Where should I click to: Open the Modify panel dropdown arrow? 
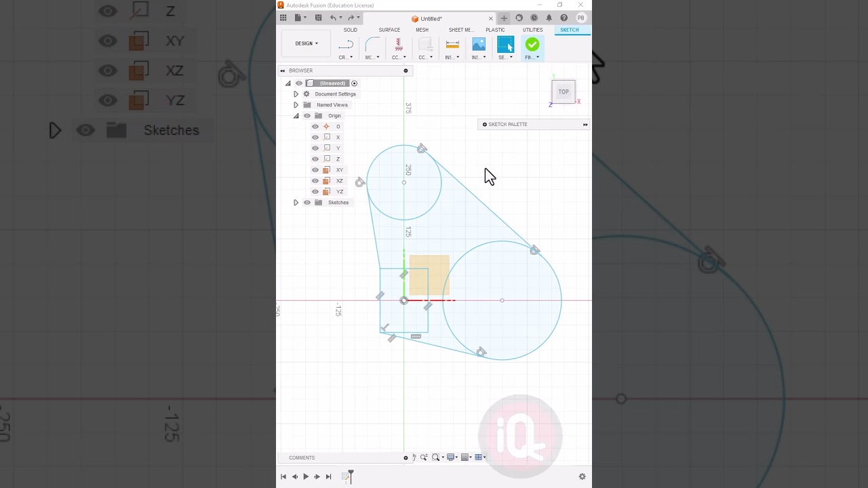coord(378,58)
